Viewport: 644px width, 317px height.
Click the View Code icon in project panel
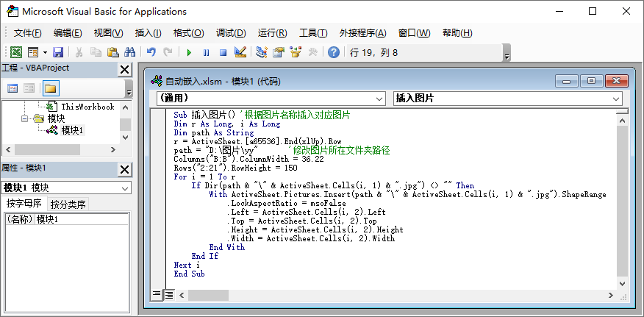(12, 88)
